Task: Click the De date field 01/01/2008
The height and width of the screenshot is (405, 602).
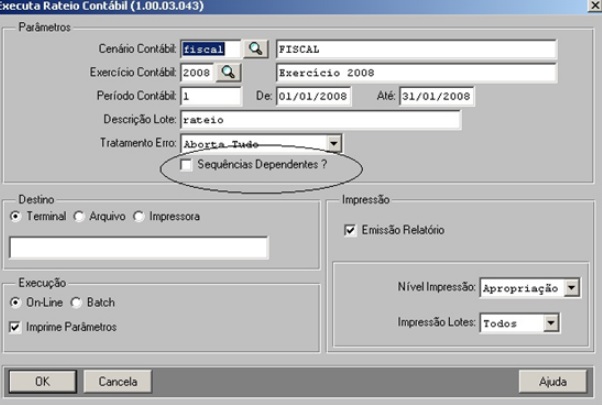Action: 313,96
